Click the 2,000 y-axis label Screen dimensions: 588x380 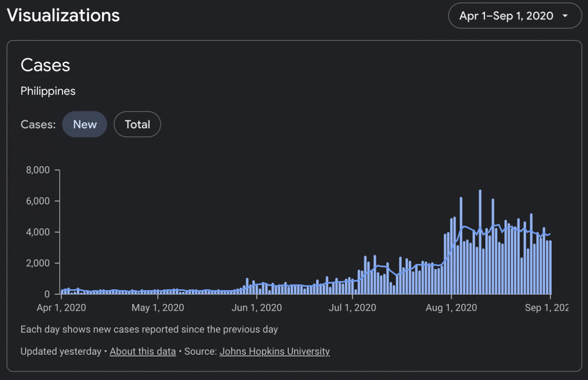click(38, 263)
